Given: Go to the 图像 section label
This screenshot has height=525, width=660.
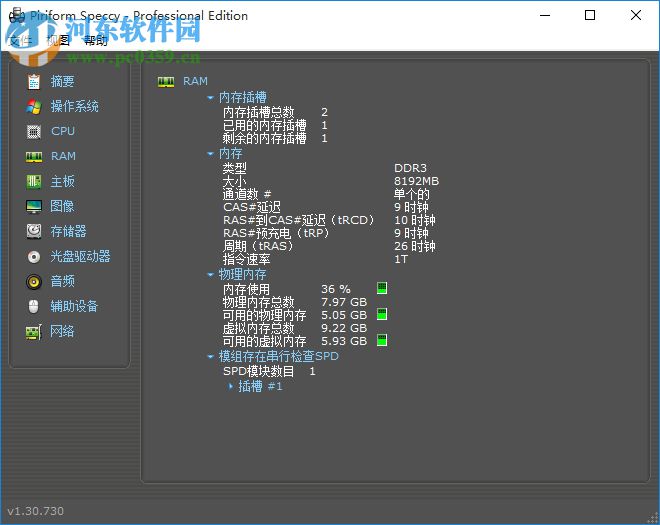Looking at the screenshot, I should pyautogui.click(x=62, y=207).
